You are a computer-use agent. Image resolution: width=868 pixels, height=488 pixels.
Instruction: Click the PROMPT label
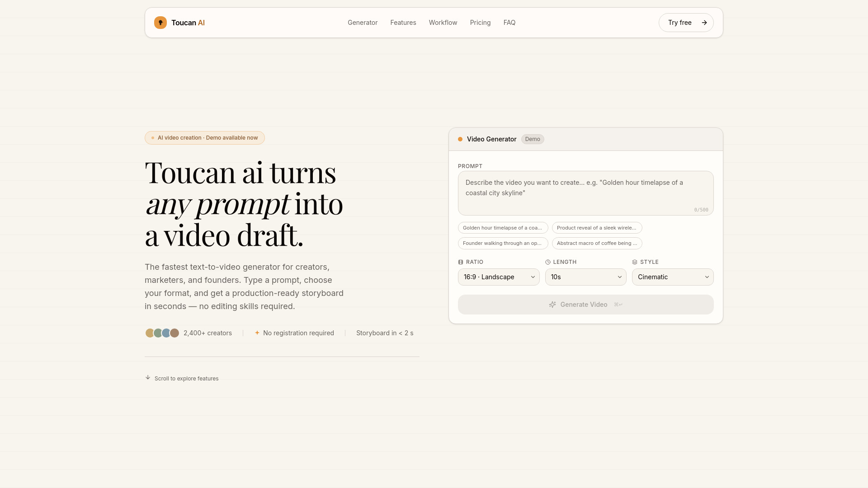470,166
